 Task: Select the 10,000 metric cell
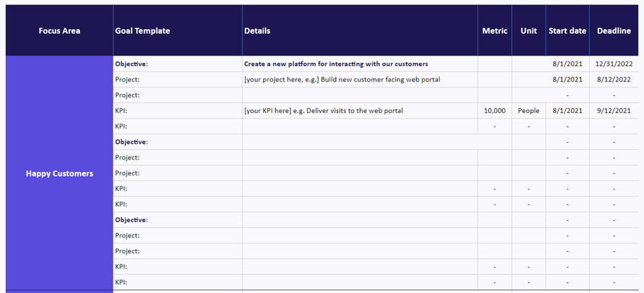(x=495, y=110)
